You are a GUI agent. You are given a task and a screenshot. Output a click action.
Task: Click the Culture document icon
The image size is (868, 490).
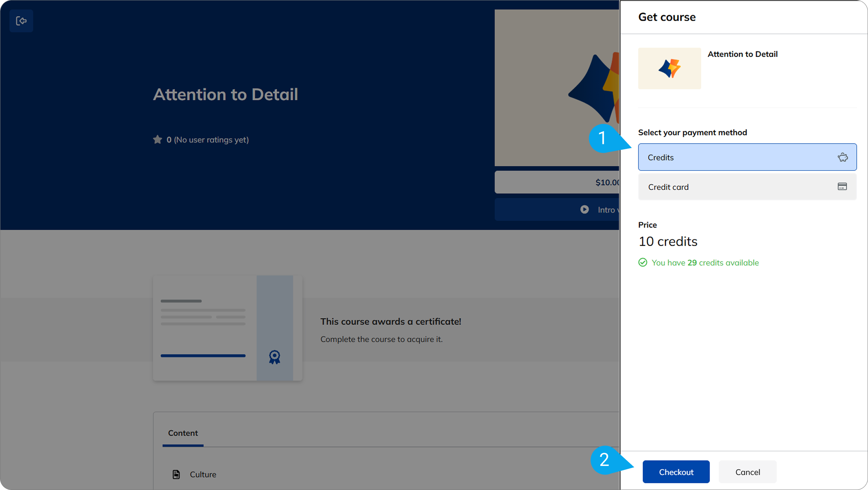[x=176, y=474]
